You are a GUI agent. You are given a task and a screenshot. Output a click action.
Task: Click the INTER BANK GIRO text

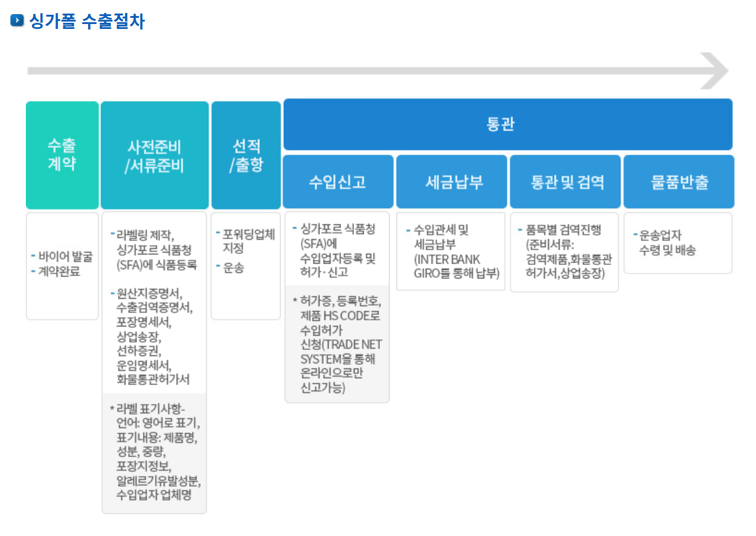pyautogui.click(x=448, y=266)
